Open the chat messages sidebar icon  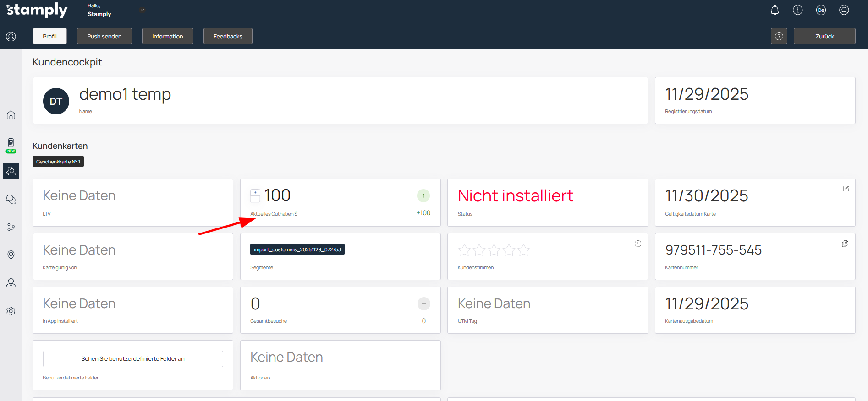pyautogui.click(x=11, y=199)
